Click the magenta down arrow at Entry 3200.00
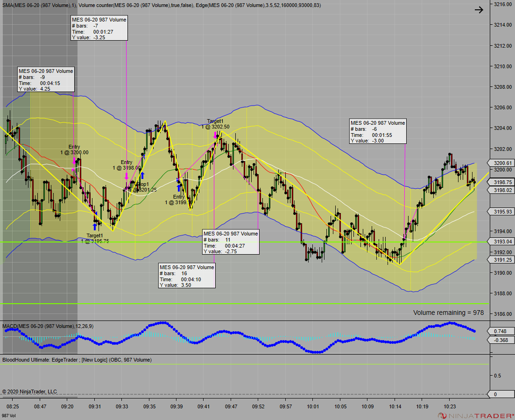Viewport: 515px width, 420px height. click(74, 161)
